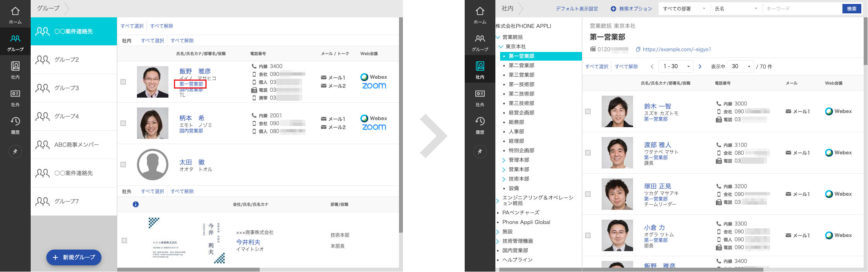868x272 pixels.
Task: Open 社内 icon in right window sidebar
Action: (x=480, y=70)
